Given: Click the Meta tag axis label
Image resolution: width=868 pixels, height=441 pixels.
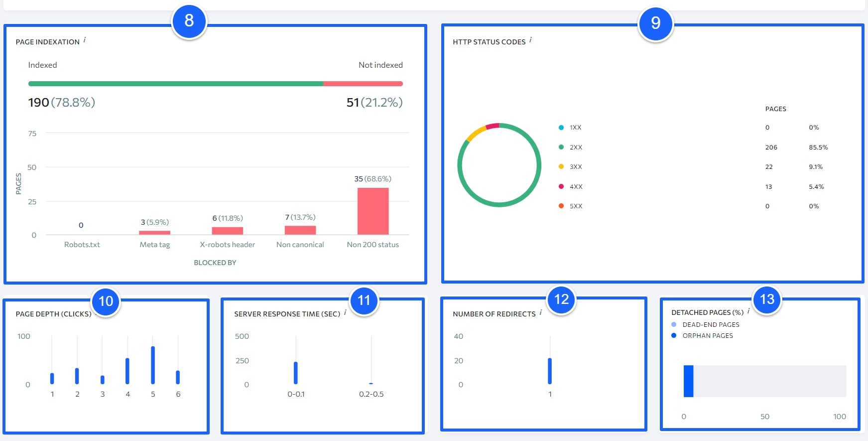Looking at the screenshot, I should click(x=155, y=245).
